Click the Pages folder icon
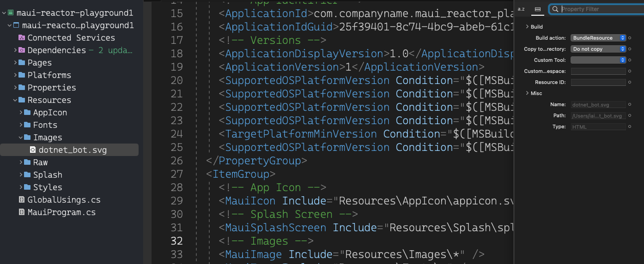The image size is (644, 264). 22,63
